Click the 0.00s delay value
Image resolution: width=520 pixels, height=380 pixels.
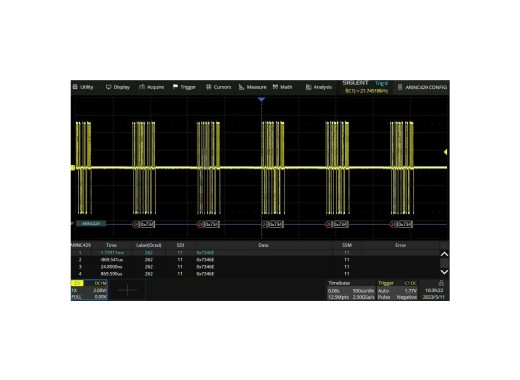pos(334,291)
